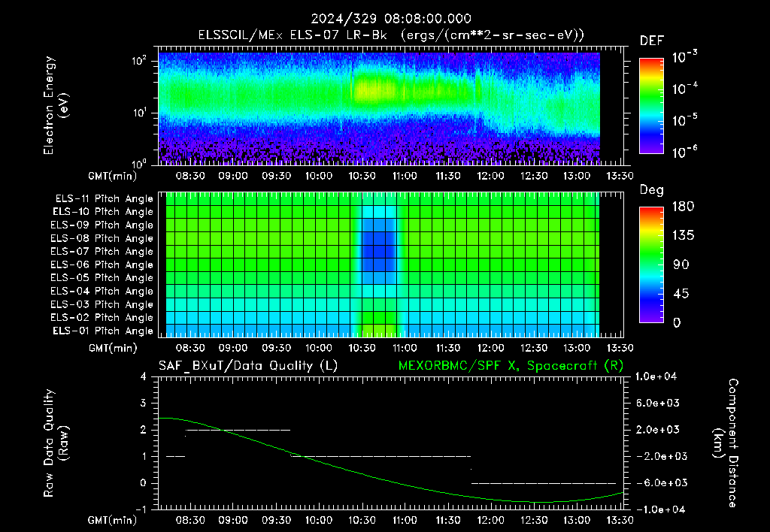
Task: Click GMT(min) label under the spectrogram
Action: coord(113,176)
